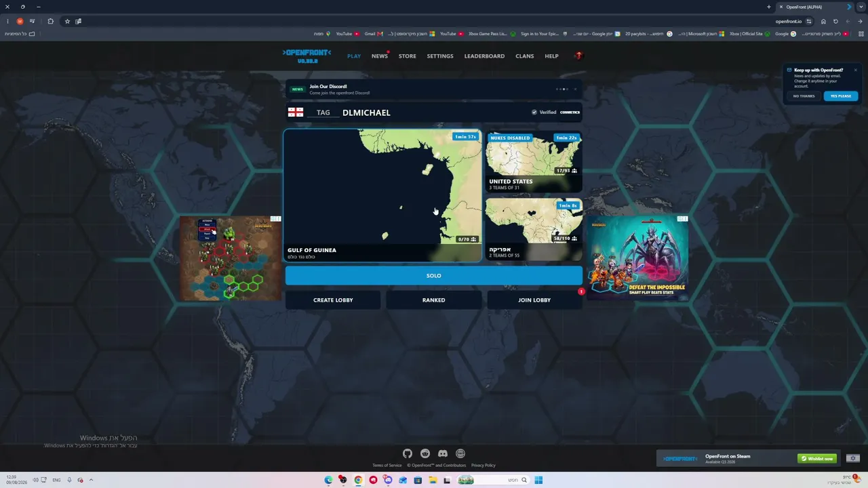Click NO THANKS in the email popup
The height and width of the screenshot is (488, 868).
click(x=804, y=96)
